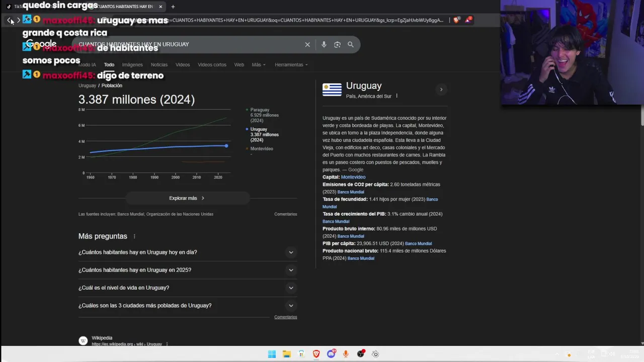Open the three-dot menu beside País, América del Sur
Viewport: 644px width, 362px height.
coord(396,96)
